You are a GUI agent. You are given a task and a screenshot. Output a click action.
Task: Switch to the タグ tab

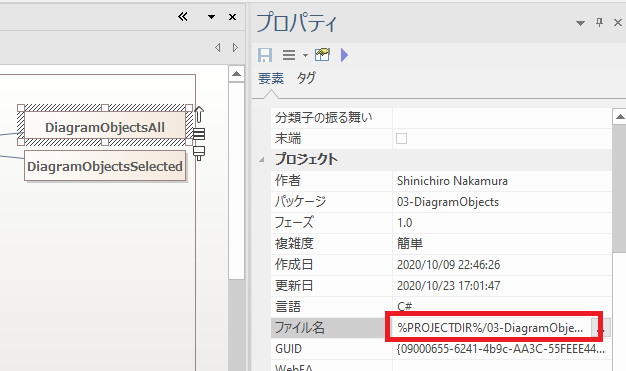coord(306,78)
